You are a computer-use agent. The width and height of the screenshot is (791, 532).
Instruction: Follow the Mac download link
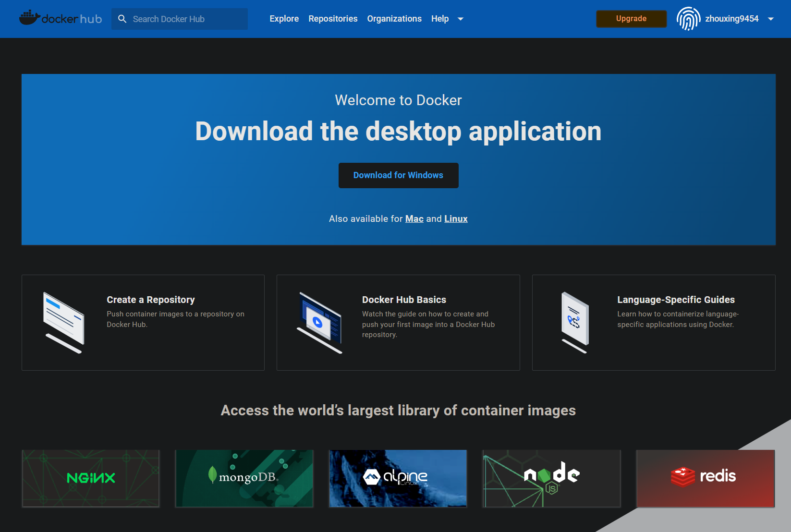coord(414,219)
